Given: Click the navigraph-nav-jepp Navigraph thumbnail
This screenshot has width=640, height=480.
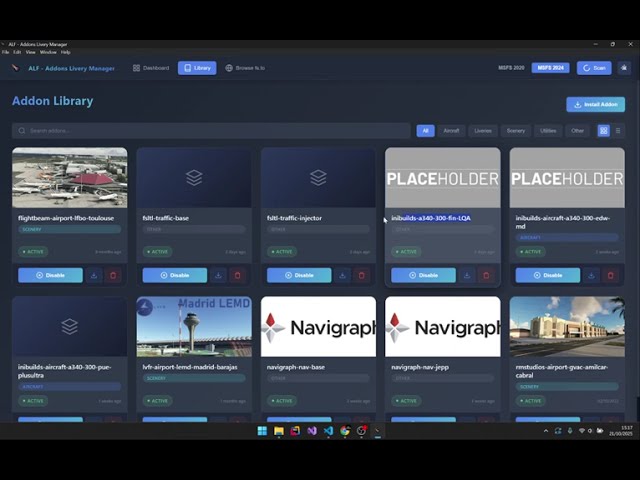Looking at the screenshot, I should [443, 327].
